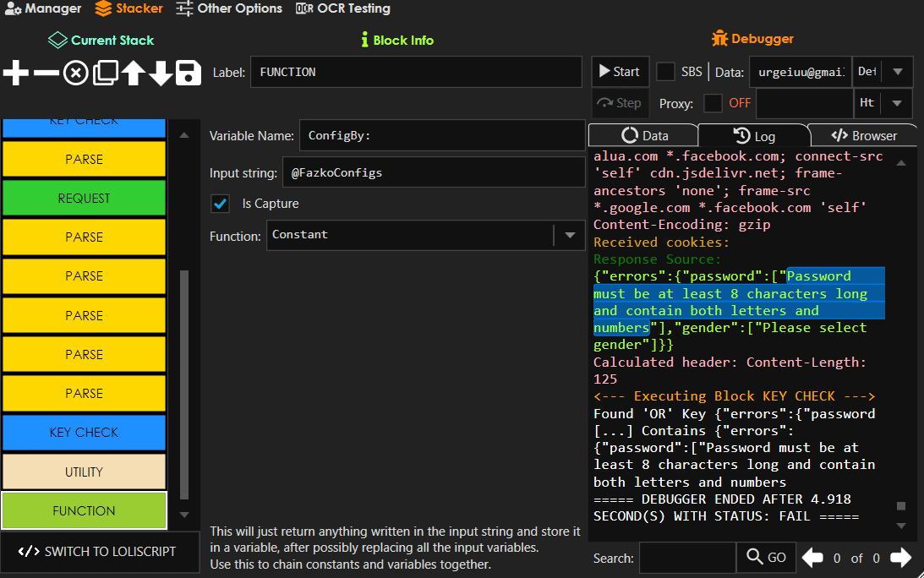Clone the block using the duplicate icon
Image resolution: width=924 pixels, height=578 pixels.
pos(104,73)
